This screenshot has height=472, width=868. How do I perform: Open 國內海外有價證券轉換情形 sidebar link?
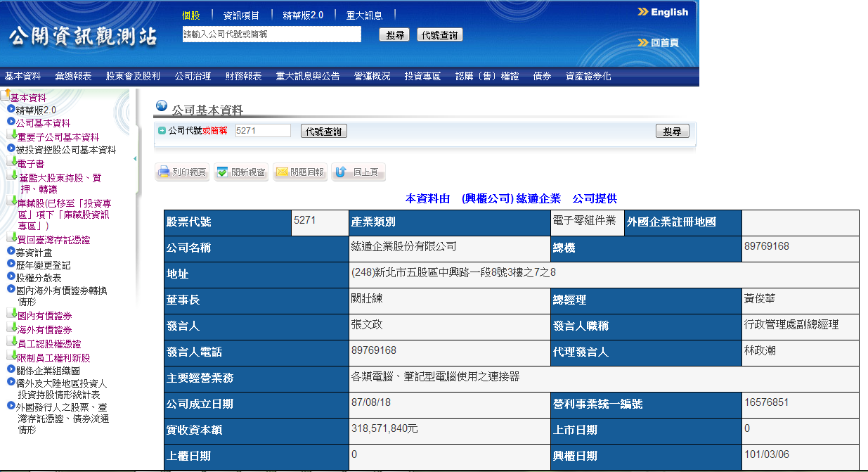62,295
